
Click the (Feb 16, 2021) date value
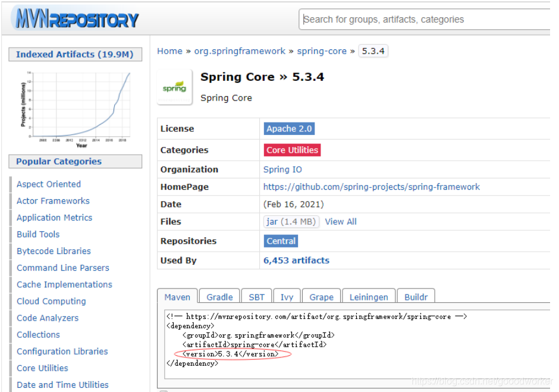[293, 205]
